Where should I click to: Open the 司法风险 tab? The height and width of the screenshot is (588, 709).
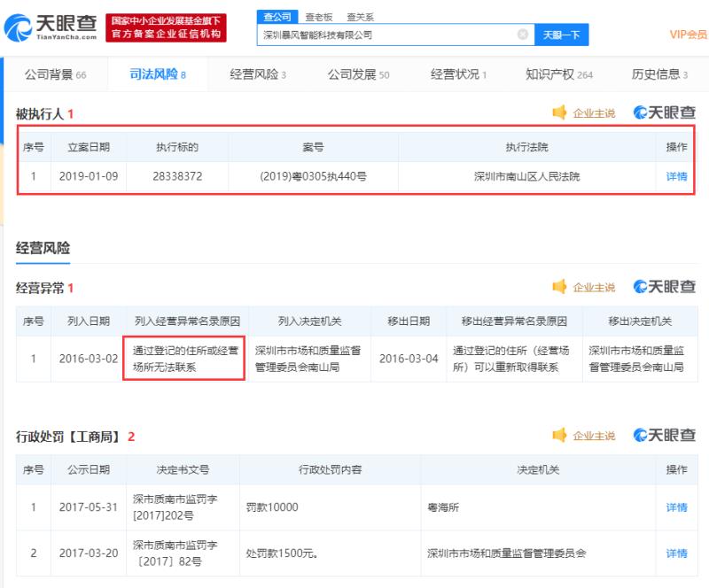[x=158, y=74]
